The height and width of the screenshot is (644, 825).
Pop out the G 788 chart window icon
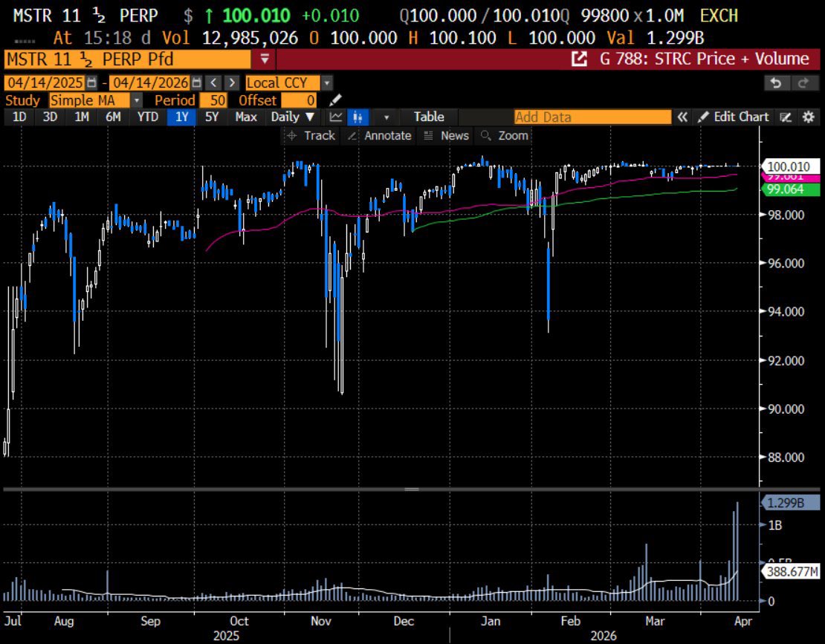(579, 59)
